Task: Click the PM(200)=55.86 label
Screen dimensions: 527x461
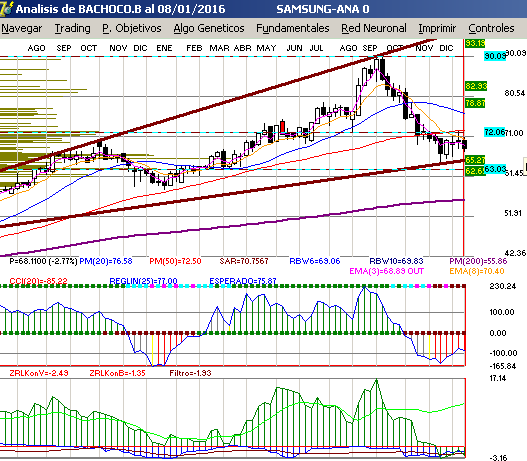Action: coord(478,261)
